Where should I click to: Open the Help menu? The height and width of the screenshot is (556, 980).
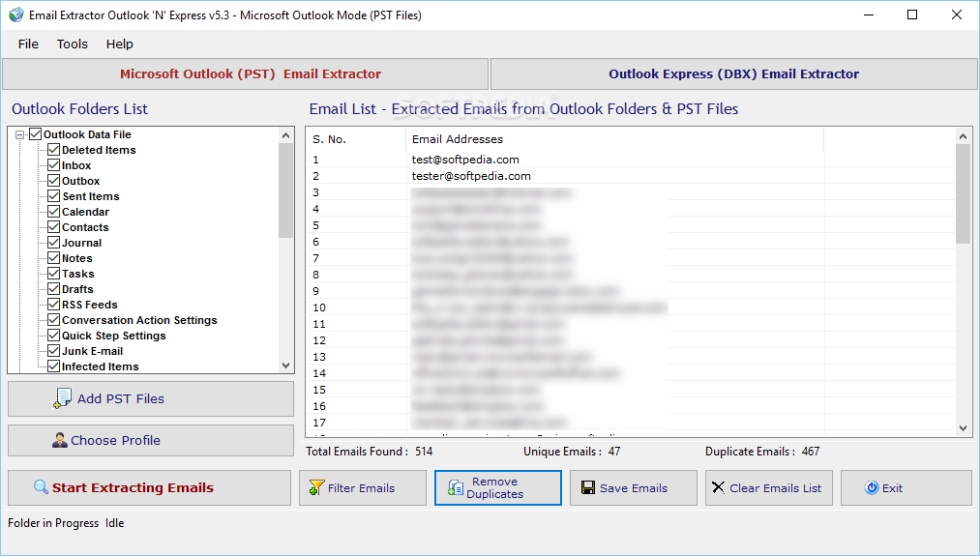(x=119, y=44)
